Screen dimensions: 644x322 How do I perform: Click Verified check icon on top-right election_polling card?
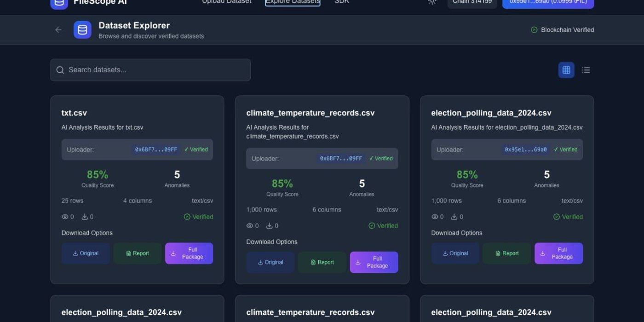click(557, 217)
